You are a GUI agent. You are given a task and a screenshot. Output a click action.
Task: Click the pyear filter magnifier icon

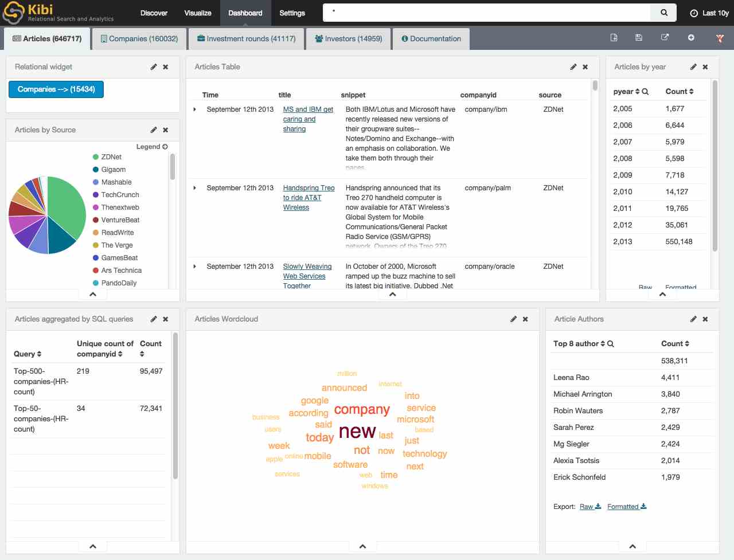645,92
